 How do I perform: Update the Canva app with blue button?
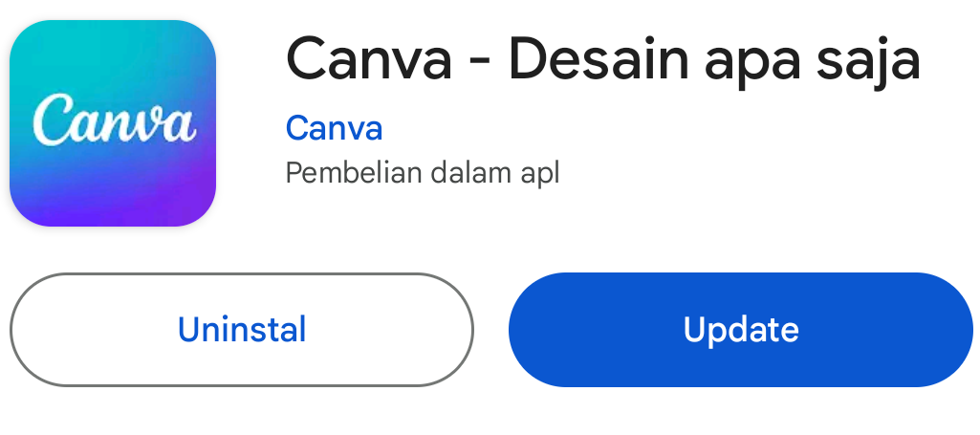coord(741,330)
